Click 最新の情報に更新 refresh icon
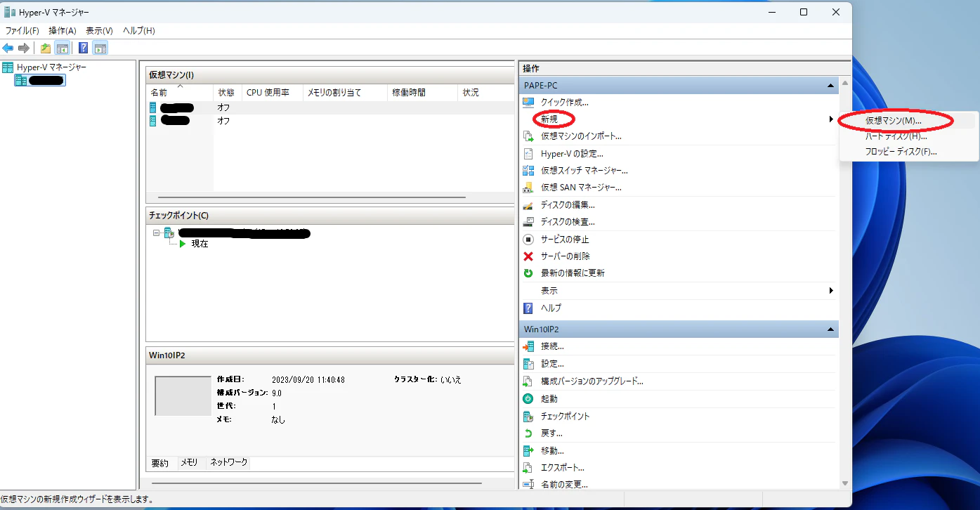Viewport: 980px width, 510px height. 528,273
